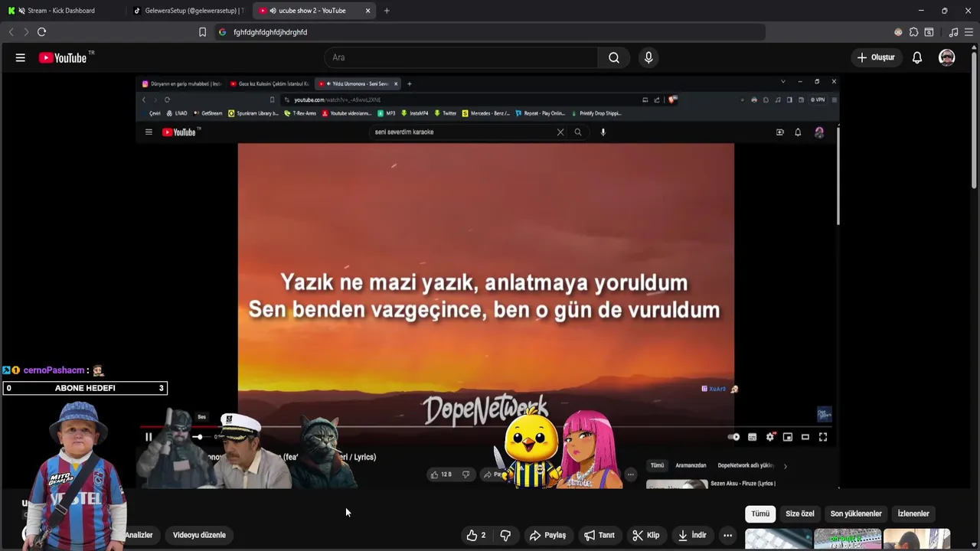Open more actions three-dot menu
980x551 pixels.
pos(727,535)
